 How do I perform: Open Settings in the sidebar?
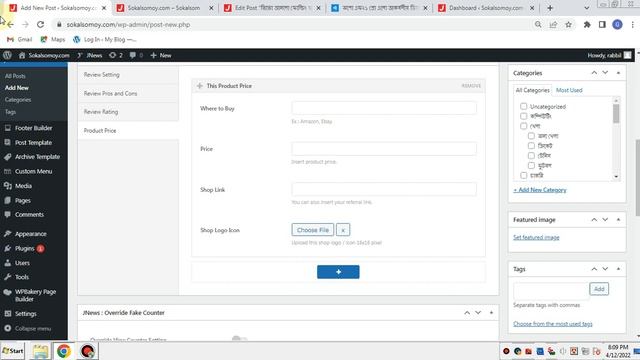tap(25, 313)
